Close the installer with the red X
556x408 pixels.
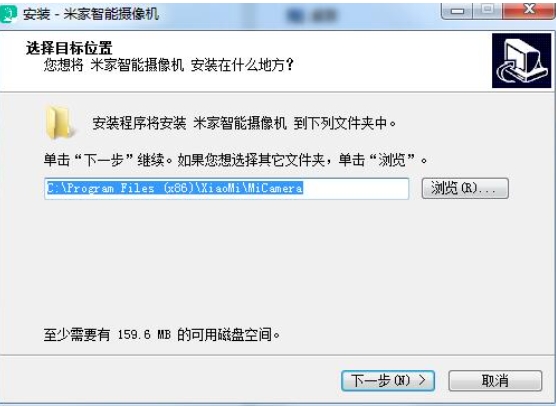click(x=529, y=10)
